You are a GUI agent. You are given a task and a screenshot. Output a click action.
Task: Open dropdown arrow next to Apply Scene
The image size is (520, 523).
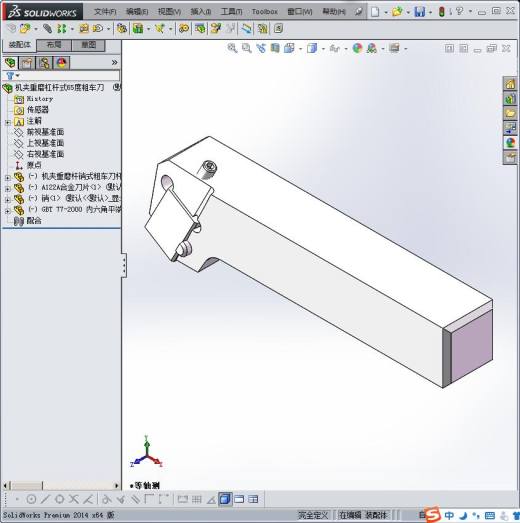(383, 49)
